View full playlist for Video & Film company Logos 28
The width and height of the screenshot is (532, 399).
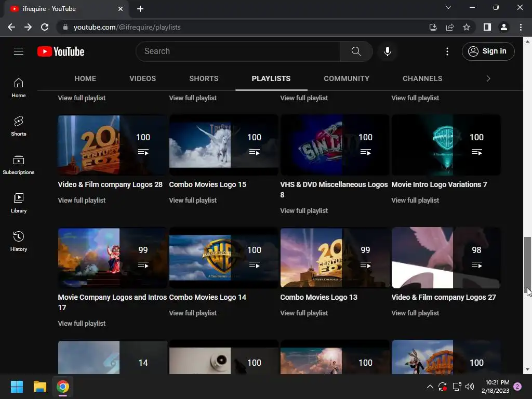[x=82, y=200]
